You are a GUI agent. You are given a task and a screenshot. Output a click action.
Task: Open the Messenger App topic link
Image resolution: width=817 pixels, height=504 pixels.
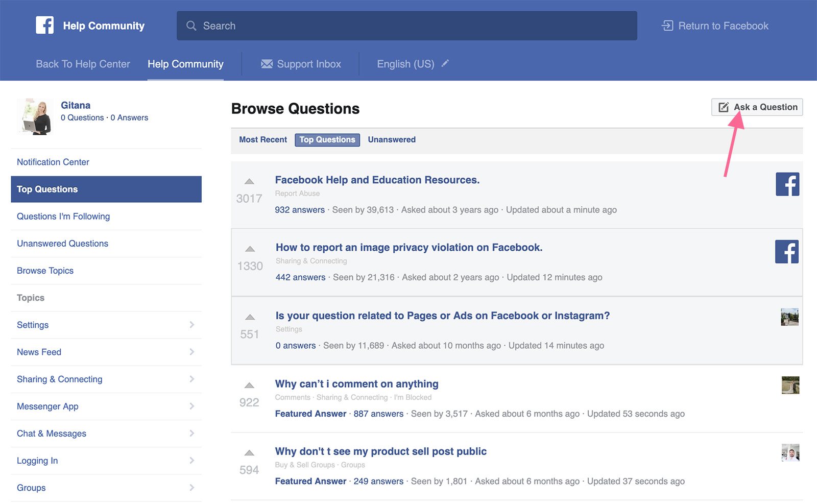pos(47,406)
